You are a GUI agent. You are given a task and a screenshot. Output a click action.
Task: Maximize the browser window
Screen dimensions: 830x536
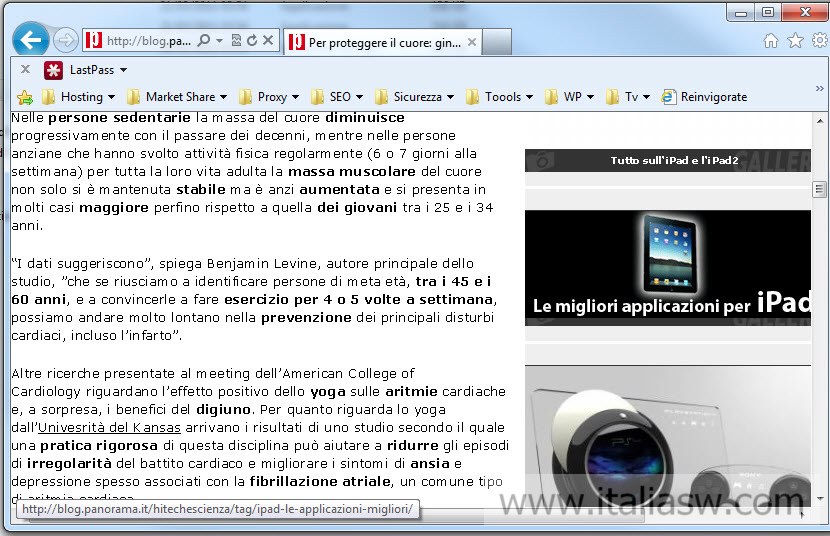(768, 13)
